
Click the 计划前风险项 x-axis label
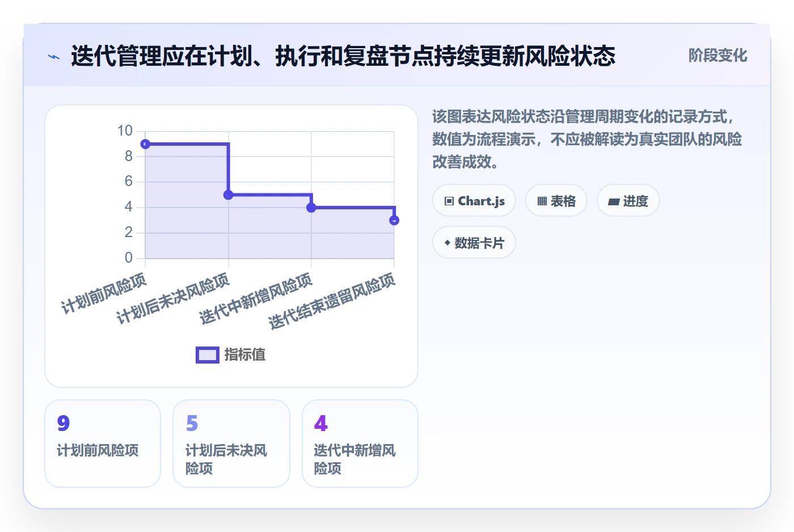(x=104, y=293)
